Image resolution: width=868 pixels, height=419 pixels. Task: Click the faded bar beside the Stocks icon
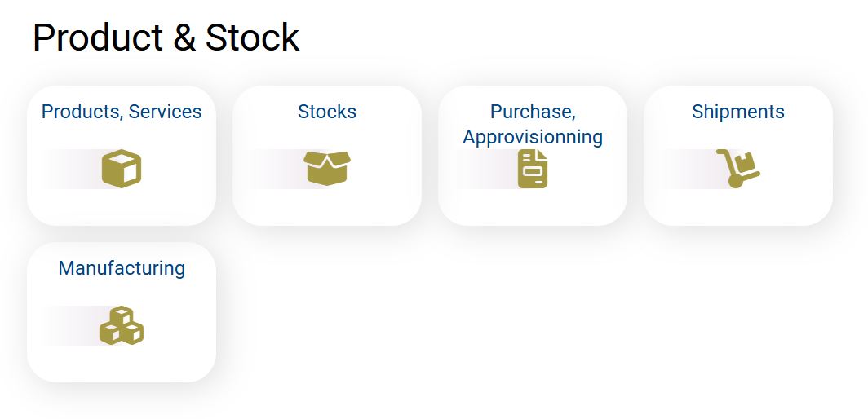273,169
